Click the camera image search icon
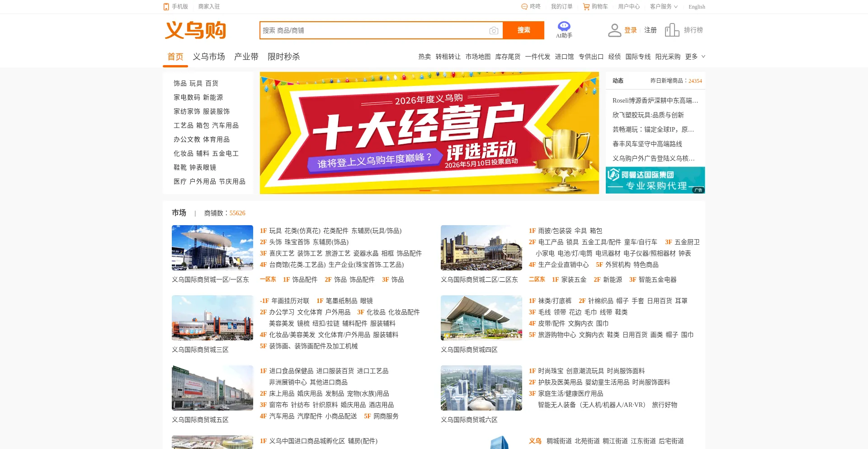 pos(494,30)
